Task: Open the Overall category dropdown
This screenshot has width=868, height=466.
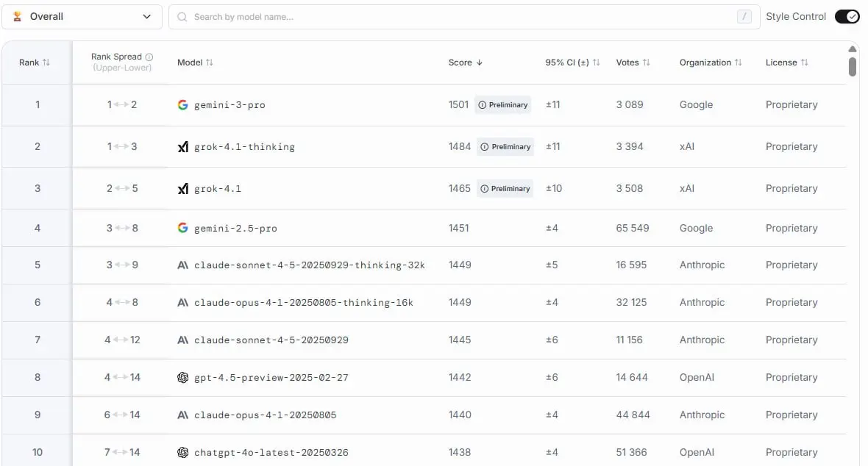Action: [82, 17]
